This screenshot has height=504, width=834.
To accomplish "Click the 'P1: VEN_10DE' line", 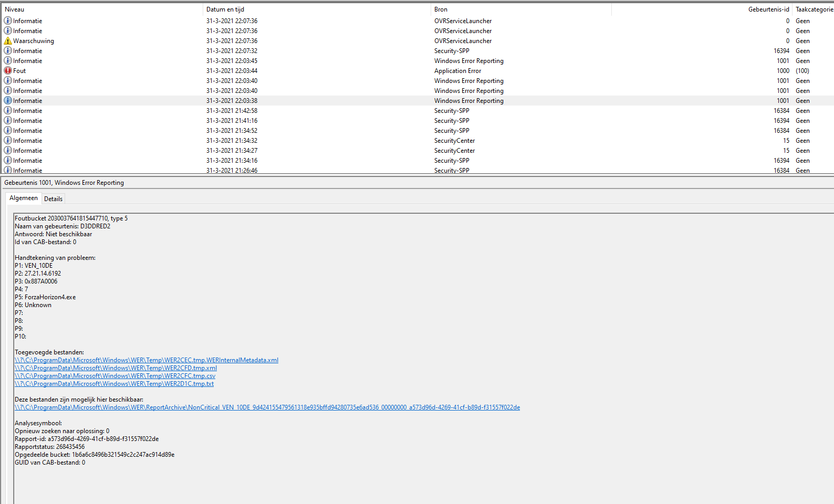I will (x=34, y=266).
